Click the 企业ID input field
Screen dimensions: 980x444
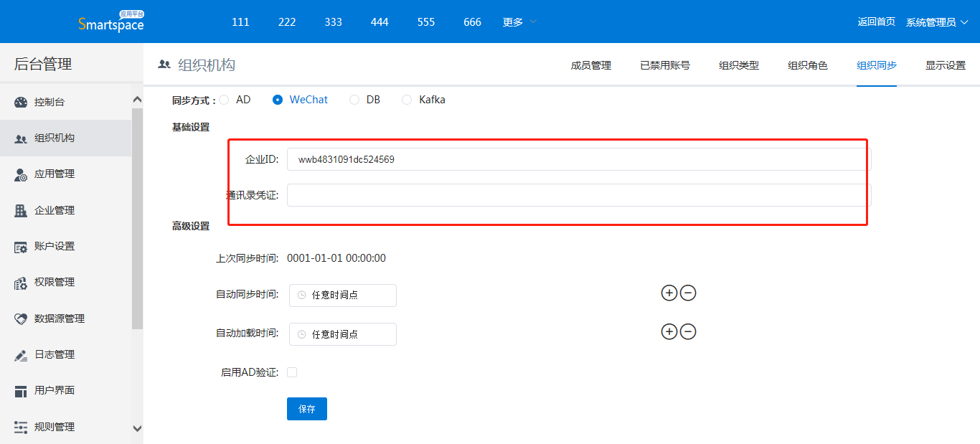tap(579, 159)
